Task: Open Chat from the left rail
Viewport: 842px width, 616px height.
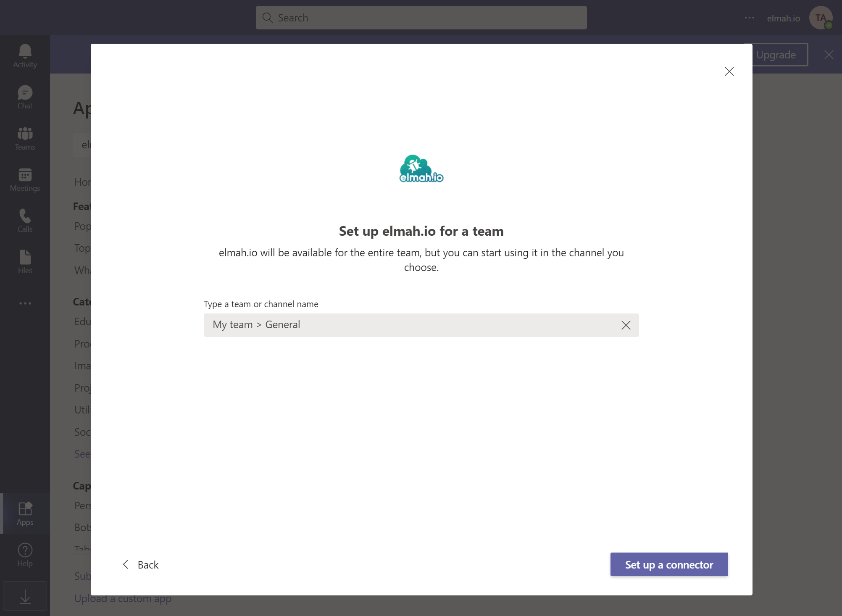Action: (x=25, y=97)
